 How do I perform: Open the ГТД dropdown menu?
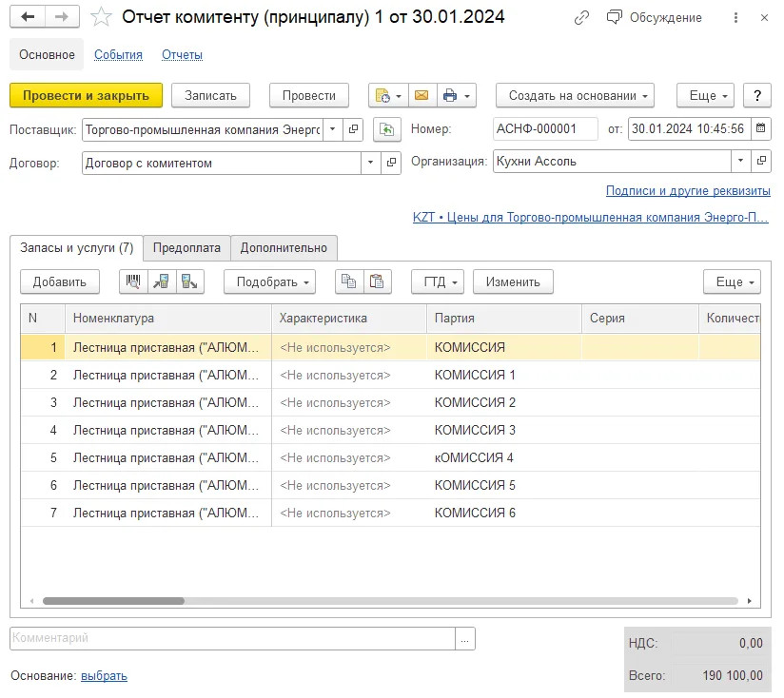tap(438, 281)
